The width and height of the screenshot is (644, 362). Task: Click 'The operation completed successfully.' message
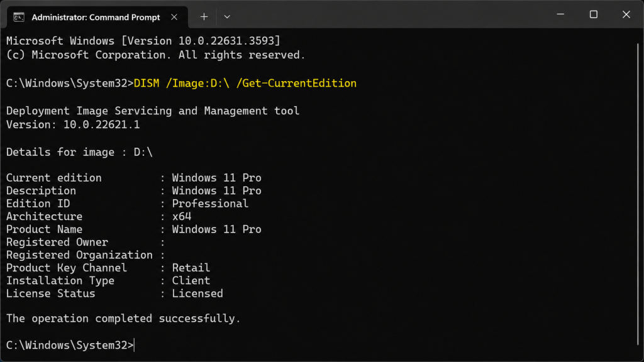coord(123,319)
